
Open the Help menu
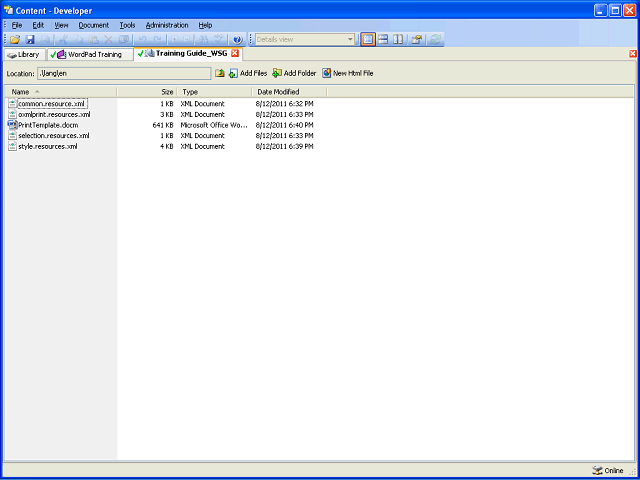(x=205, y=25)
